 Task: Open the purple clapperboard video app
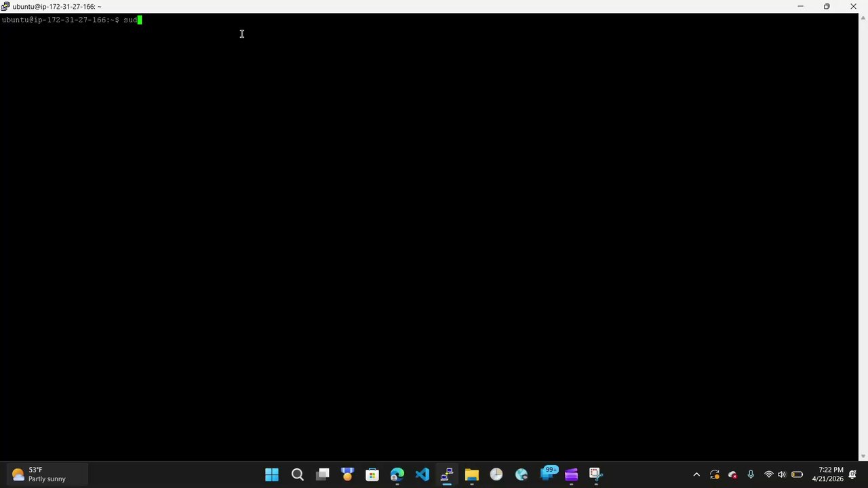[571, 474]
